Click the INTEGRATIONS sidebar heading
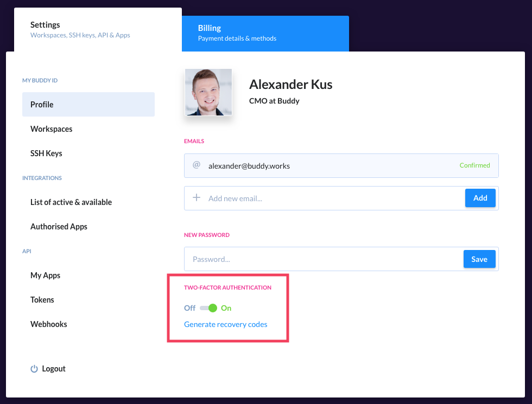The width and height of the screenshot is (532, 404). (x=42, y=178)
